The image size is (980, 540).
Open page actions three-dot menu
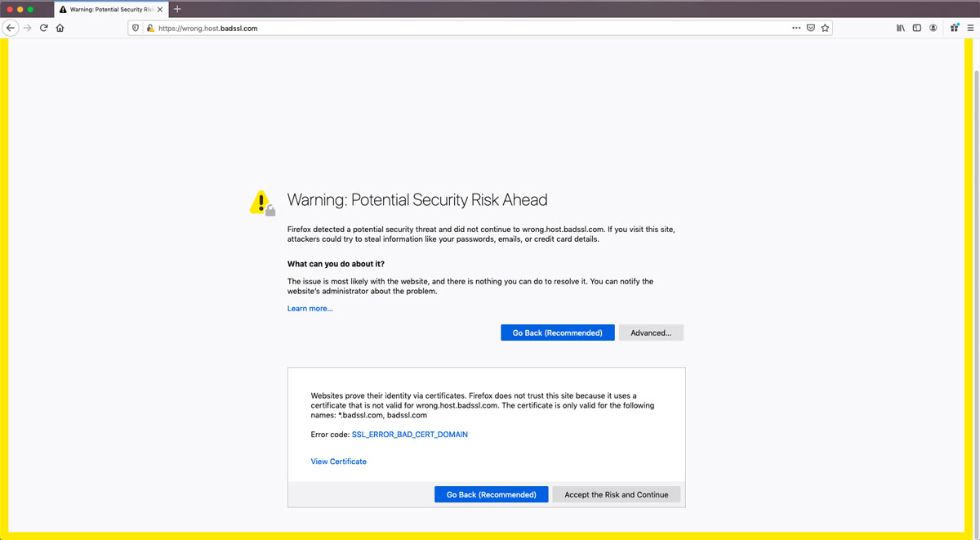pos(796,28)
